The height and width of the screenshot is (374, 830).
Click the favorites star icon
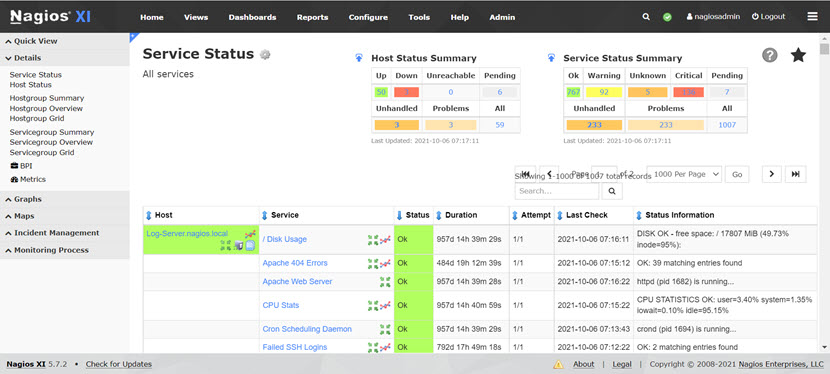click(798, 54)
